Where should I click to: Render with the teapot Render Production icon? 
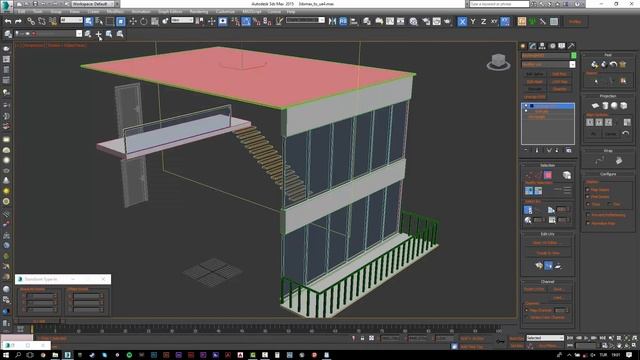pos(447,21)
